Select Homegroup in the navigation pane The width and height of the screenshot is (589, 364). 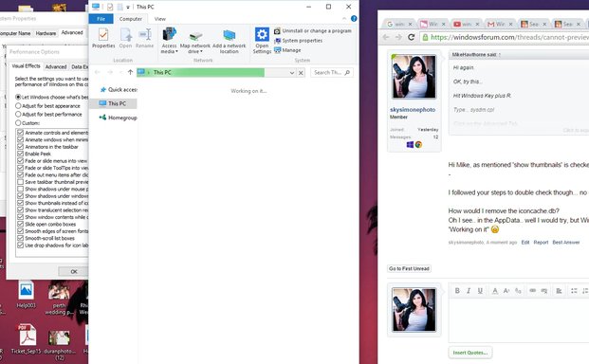[118, 118]
